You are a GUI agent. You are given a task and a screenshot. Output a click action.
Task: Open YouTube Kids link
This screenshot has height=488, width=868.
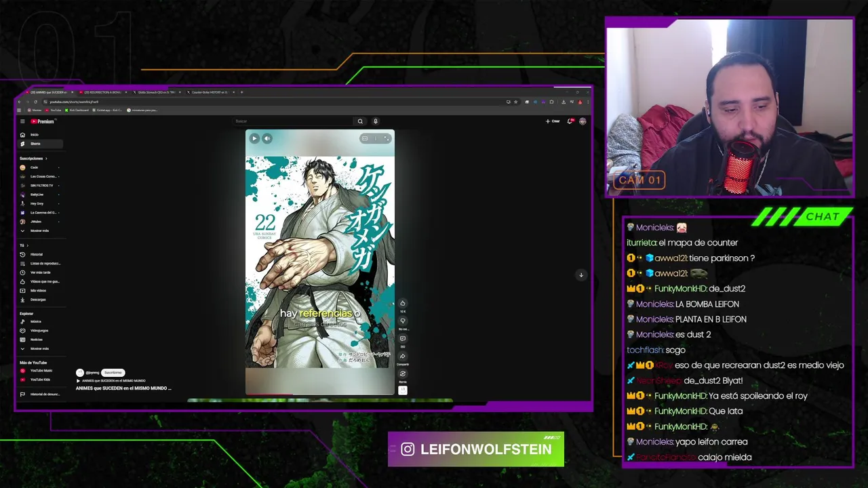pos(40,380)
